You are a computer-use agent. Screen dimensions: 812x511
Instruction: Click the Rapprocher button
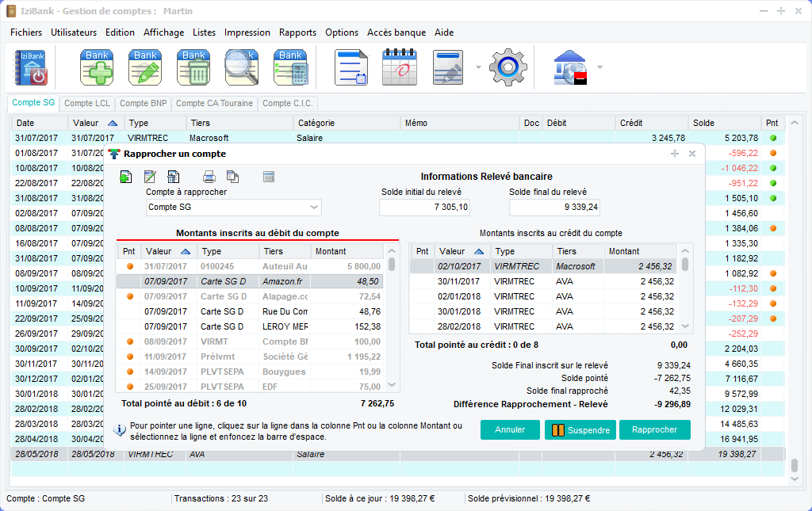click(654, 429)
